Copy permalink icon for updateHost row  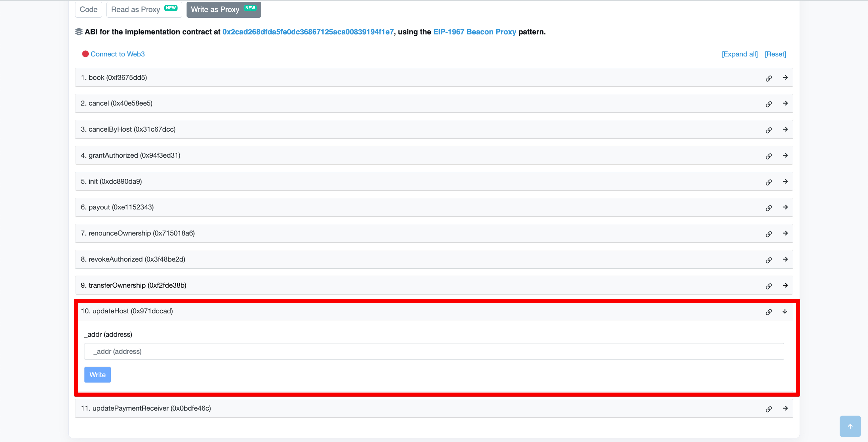(769, 312)
